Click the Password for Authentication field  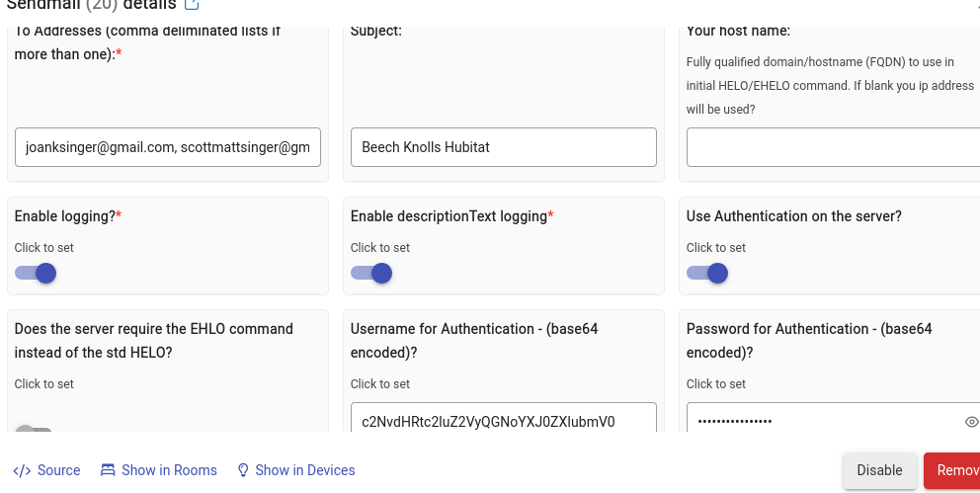pos(825,422)
